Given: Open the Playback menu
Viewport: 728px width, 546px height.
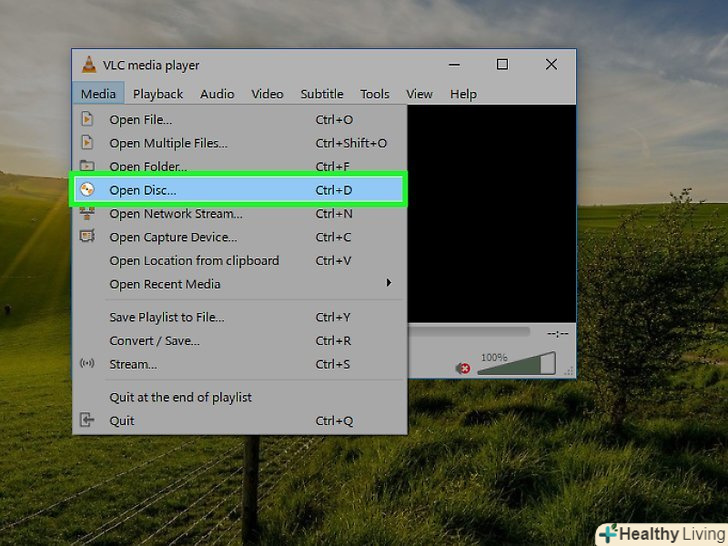Looking at the screenshot, I should pos(158,94).
